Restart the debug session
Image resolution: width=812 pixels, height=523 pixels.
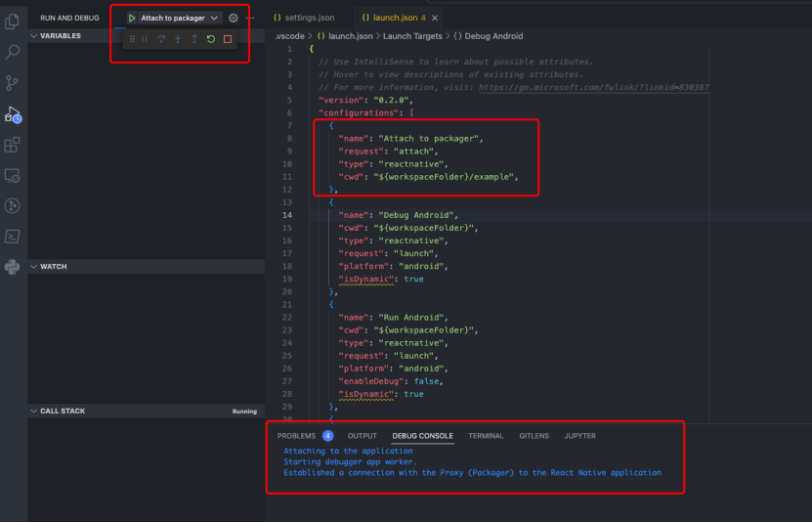(211, 39)
